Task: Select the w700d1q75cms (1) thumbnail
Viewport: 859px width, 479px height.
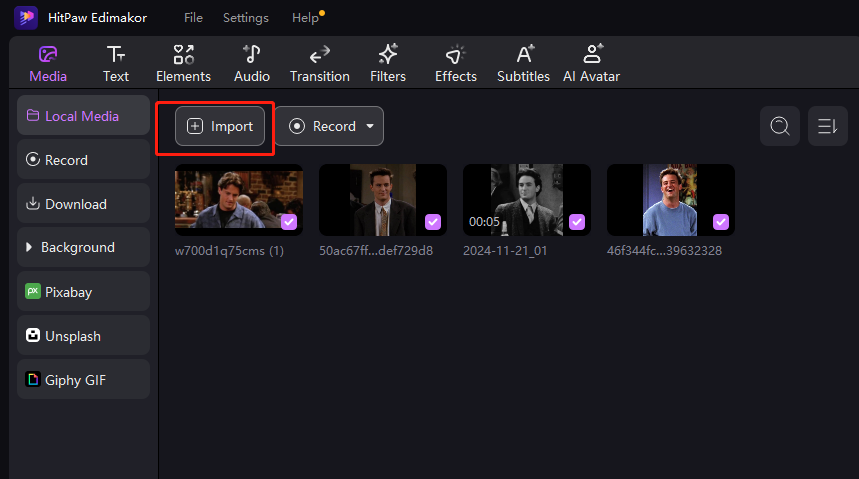Action: coord(239,200)
